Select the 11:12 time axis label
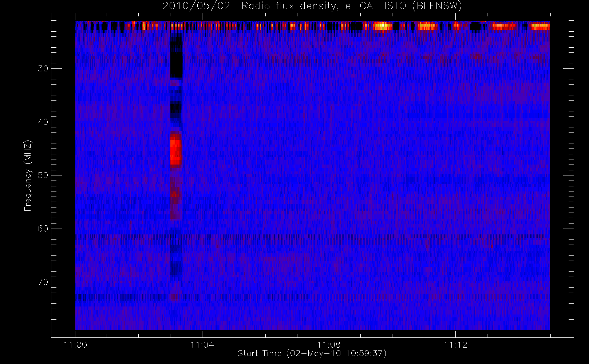 (455, 345)
